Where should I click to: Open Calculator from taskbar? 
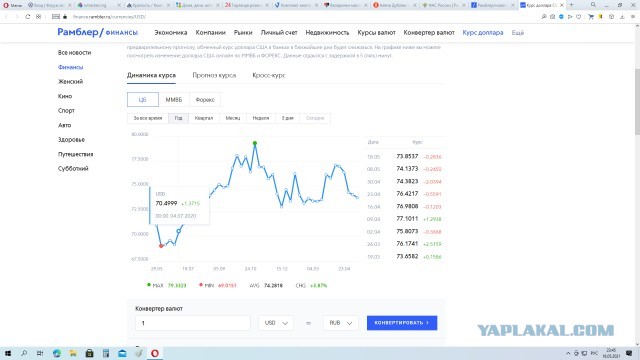[x=106, y=353]
